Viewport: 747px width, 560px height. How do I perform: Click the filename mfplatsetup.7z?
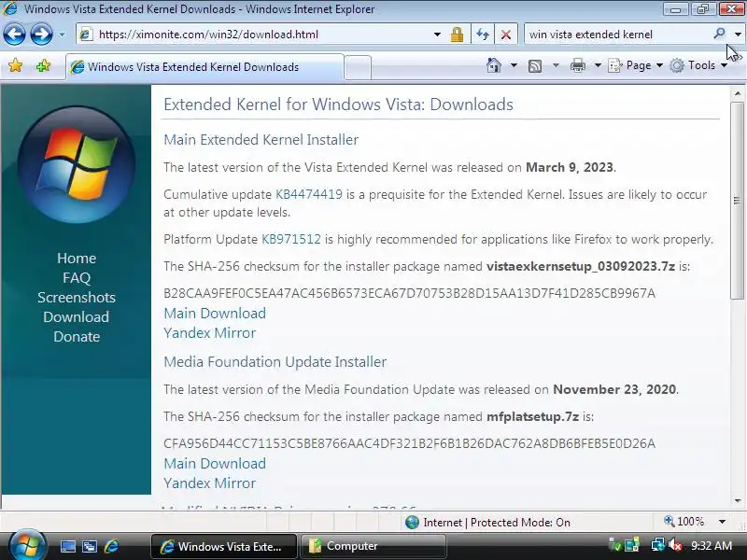(532, 416)
